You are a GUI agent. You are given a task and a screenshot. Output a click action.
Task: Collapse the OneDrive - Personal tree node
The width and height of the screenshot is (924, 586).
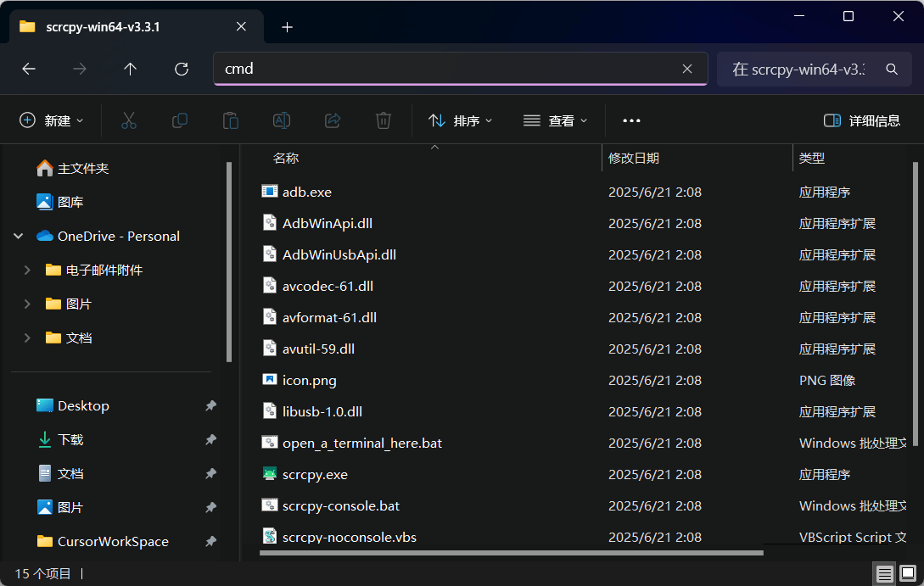click(19, 236)
